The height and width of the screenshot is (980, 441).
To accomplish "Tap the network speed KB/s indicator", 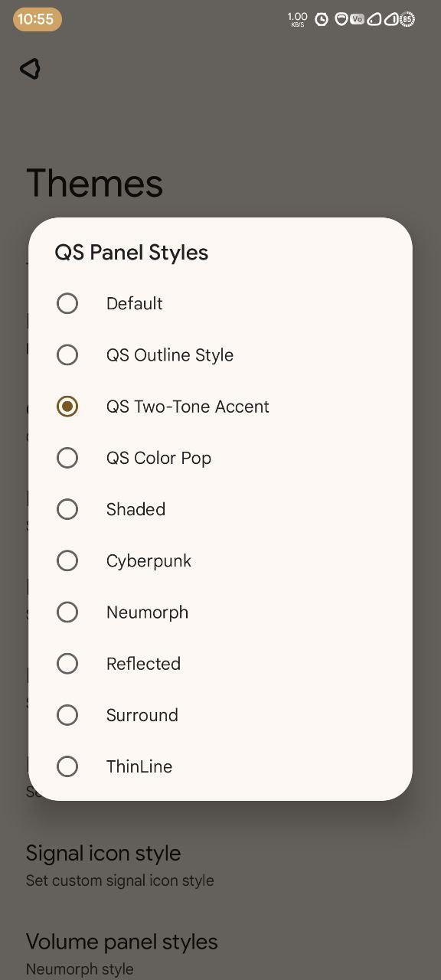I will [x=298, y=19].
